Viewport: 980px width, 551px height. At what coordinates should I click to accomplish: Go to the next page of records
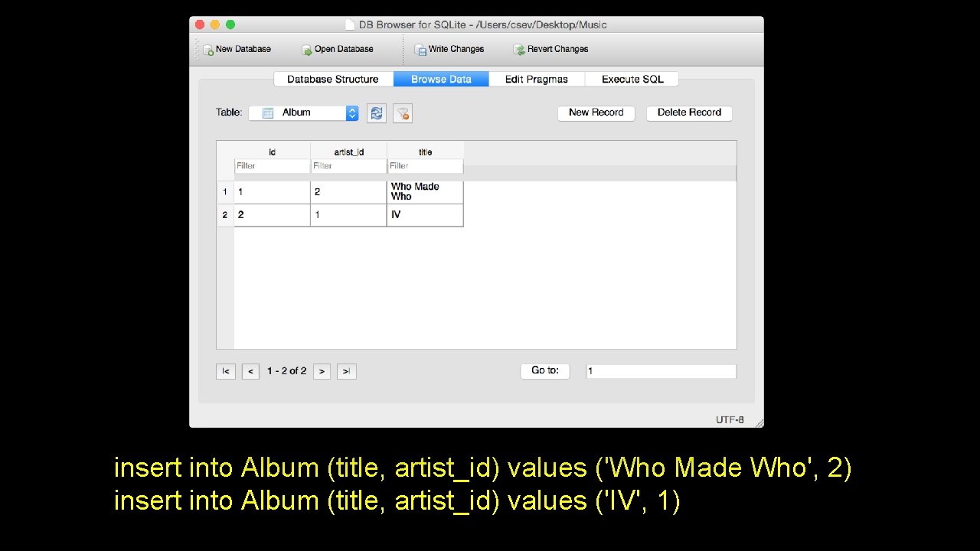pos(322,371)
